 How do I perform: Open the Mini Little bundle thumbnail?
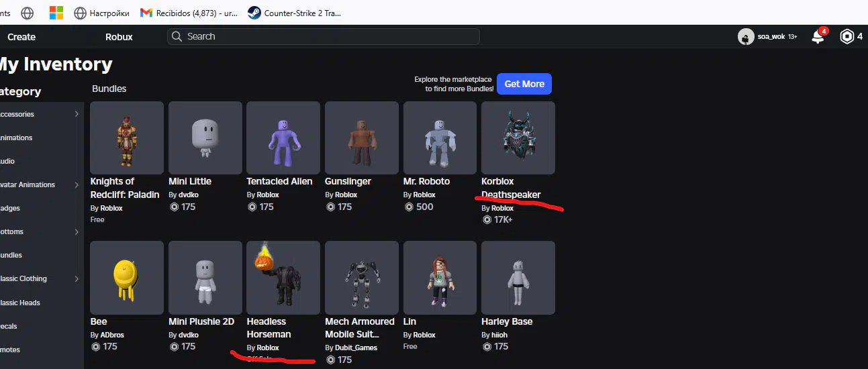tap(205, 138)
